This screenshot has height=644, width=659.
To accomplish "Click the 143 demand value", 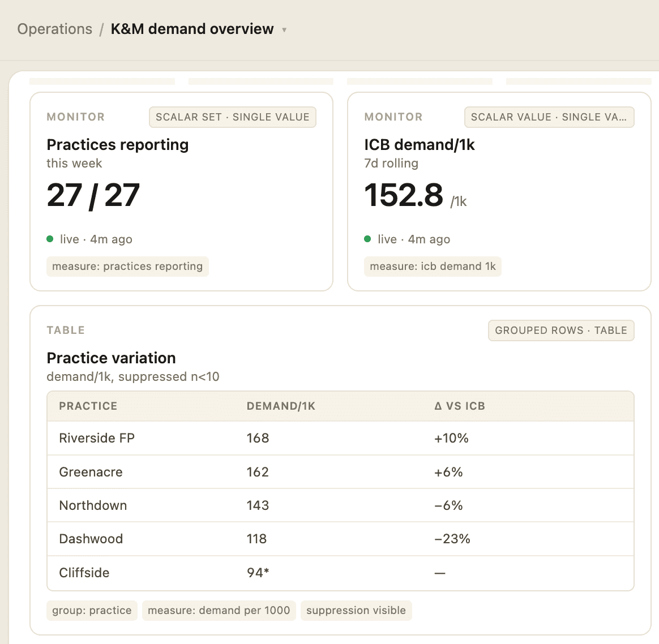I will [x=258, y=505].
